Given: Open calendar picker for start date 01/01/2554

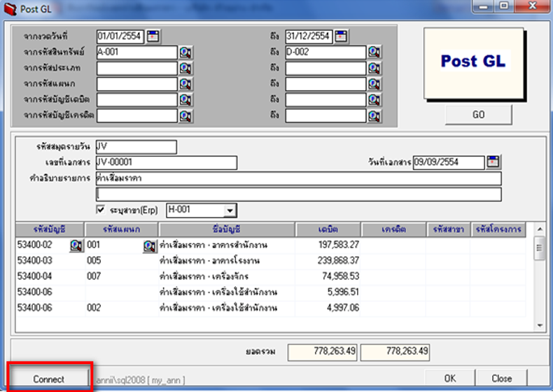Looking at the screenshot, I should [153, 36].
